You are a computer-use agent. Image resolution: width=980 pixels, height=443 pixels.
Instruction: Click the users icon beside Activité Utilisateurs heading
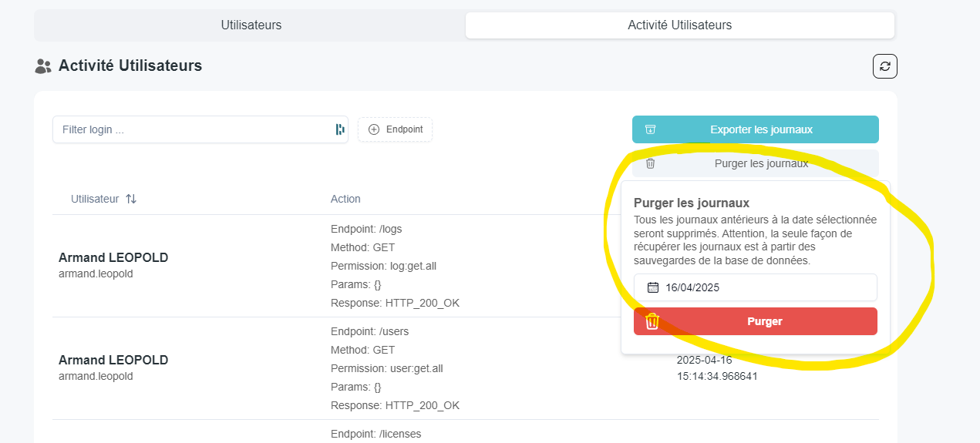43,66
